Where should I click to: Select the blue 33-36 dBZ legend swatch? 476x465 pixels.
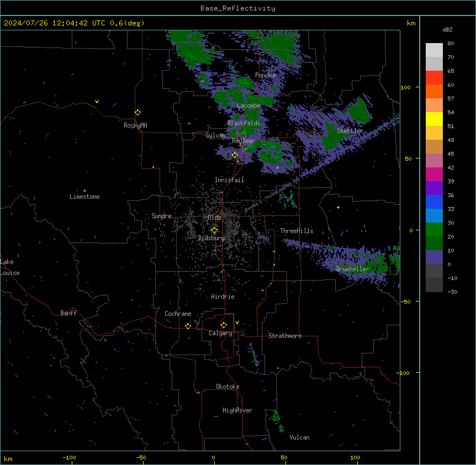tap(434, 202)
